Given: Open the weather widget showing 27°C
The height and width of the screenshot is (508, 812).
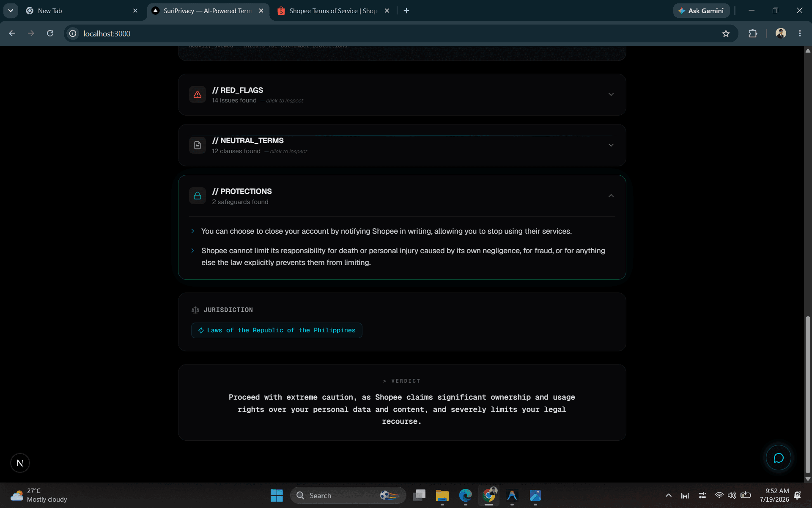Looking at the screenshot, I should [39, 495].
